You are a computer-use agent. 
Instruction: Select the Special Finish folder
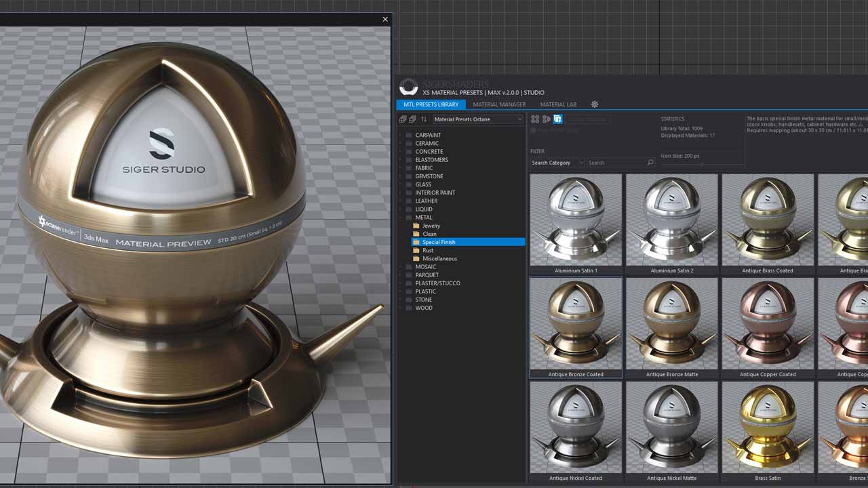468,242
